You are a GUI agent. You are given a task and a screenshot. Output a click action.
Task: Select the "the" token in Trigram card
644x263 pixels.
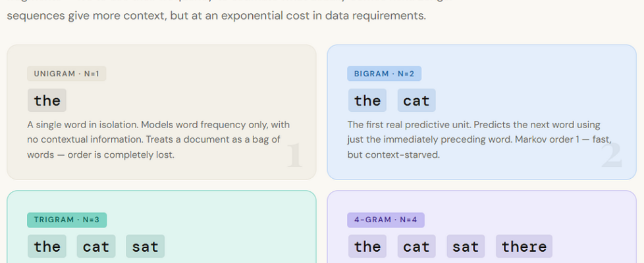point(47,247)
